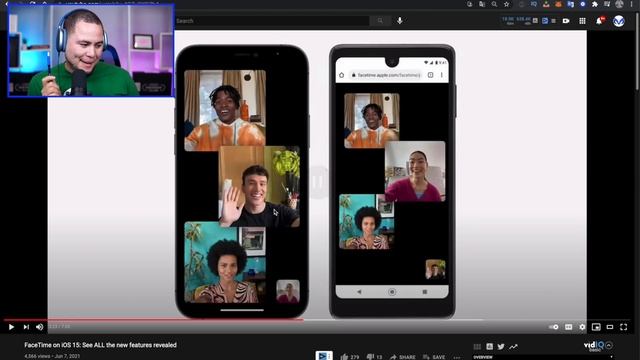Click the install download icon in address bar
Viewport: 640px width, 360px height.
470,4
